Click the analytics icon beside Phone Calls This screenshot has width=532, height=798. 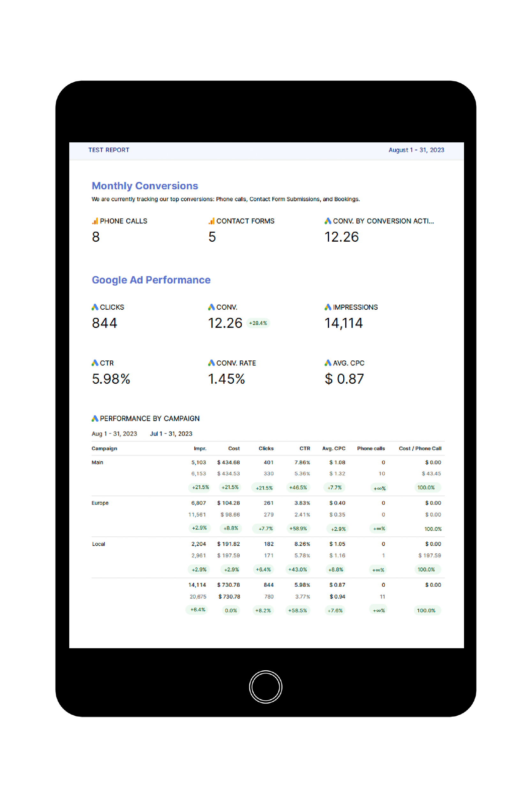(95, 221)
